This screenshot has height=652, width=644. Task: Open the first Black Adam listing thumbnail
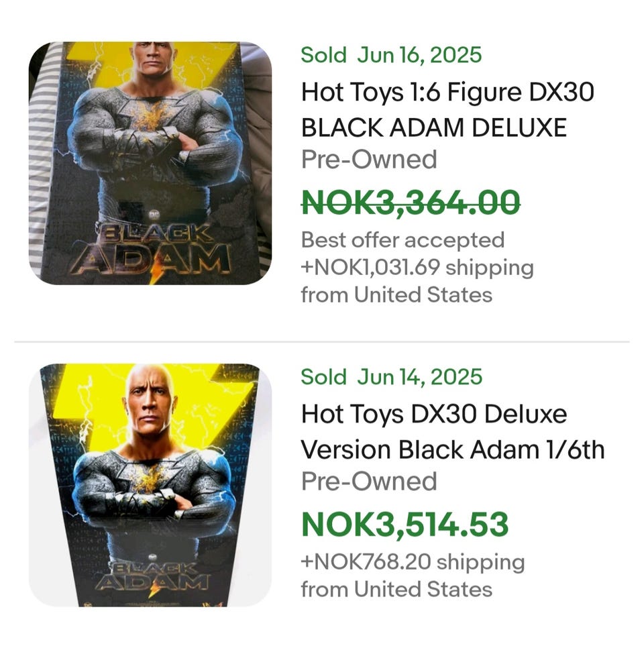[150, 163]
